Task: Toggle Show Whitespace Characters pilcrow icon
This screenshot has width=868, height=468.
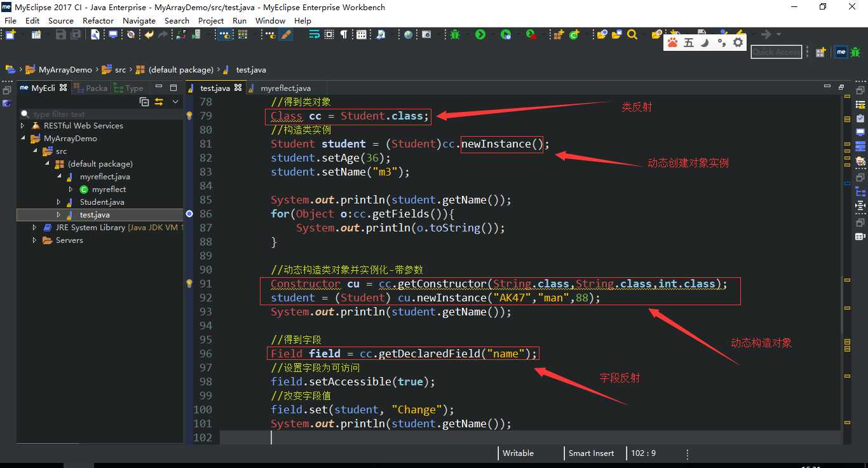Action: point(344,35)
